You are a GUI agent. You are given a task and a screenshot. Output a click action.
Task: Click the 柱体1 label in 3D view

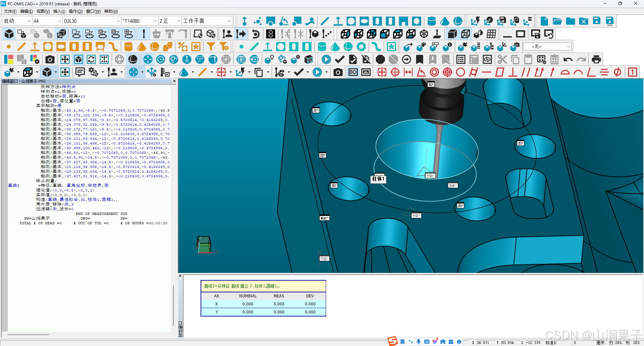coord(378,179)
